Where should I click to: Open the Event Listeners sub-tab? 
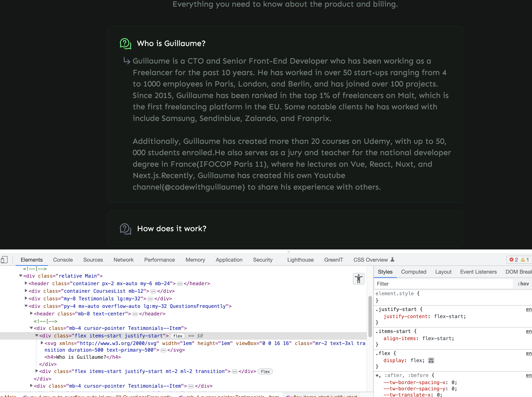point(478,272)
